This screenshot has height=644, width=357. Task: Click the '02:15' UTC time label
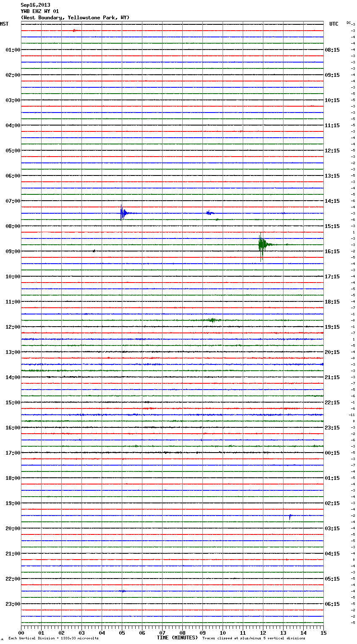[332, 503]
